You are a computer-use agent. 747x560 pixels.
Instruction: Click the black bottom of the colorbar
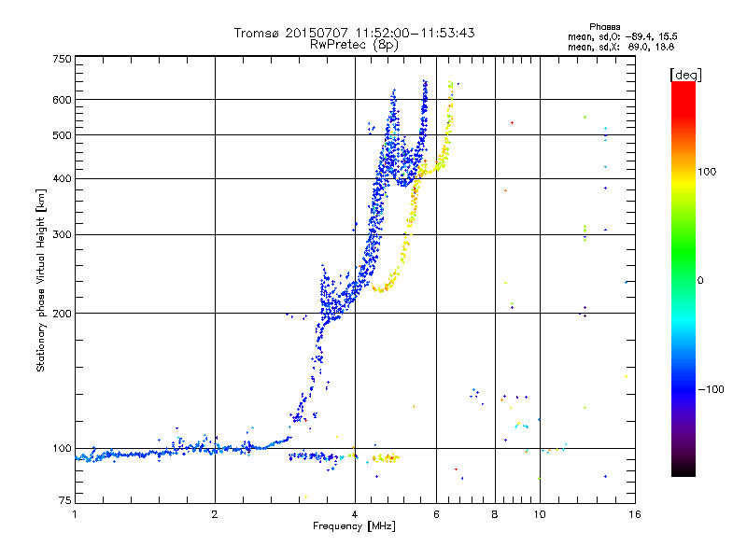pyautogui.click(x=684, y=471)
